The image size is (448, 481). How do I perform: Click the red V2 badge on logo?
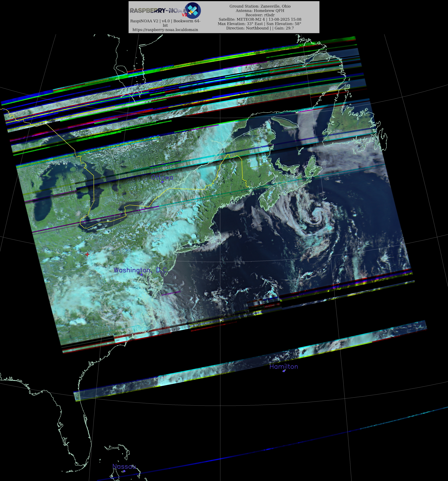pos(184,15)
